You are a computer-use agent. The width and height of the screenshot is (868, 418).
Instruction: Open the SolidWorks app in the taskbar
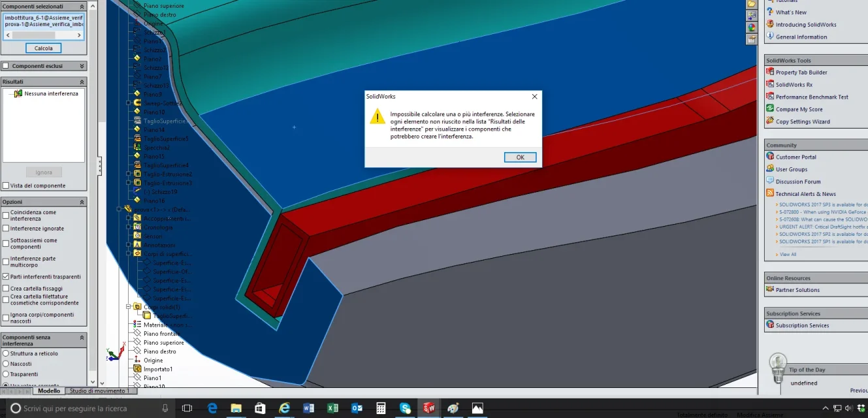tap(429, 408)
